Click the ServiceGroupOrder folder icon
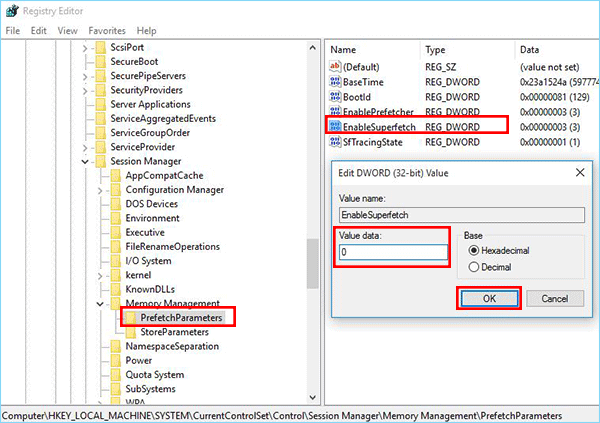Viewport: 600px width, 423px height. pos(101,133)
